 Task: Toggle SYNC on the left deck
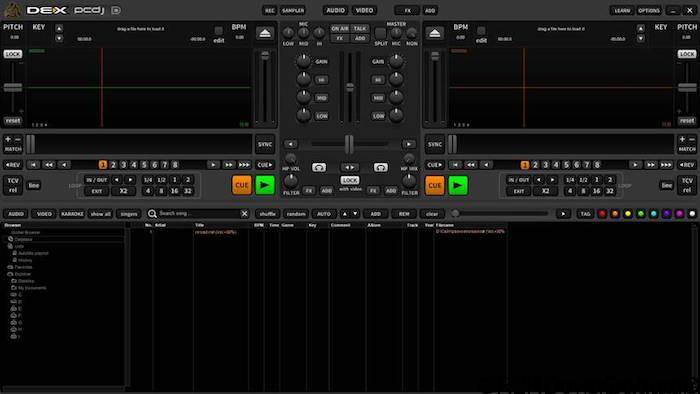tap(265, 144)
